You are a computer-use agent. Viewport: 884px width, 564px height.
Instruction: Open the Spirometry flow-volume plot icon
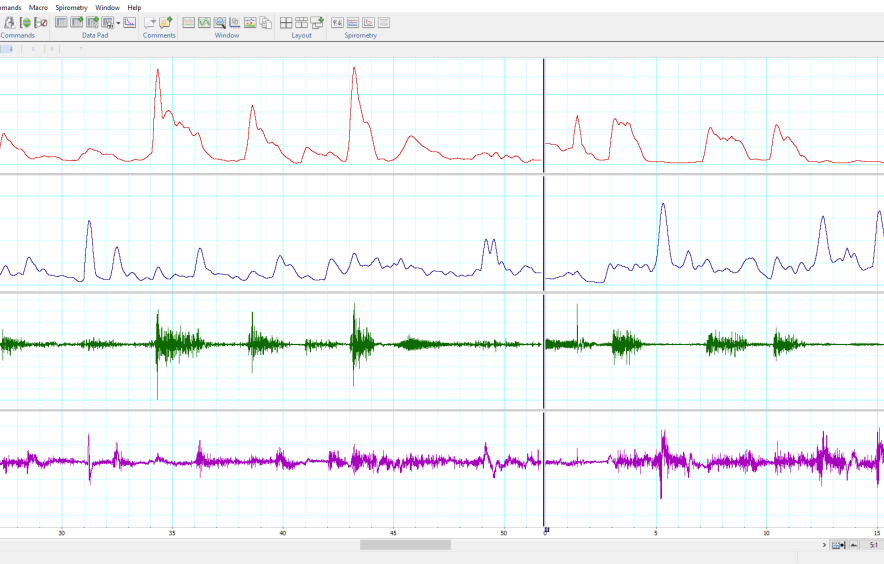368,23
